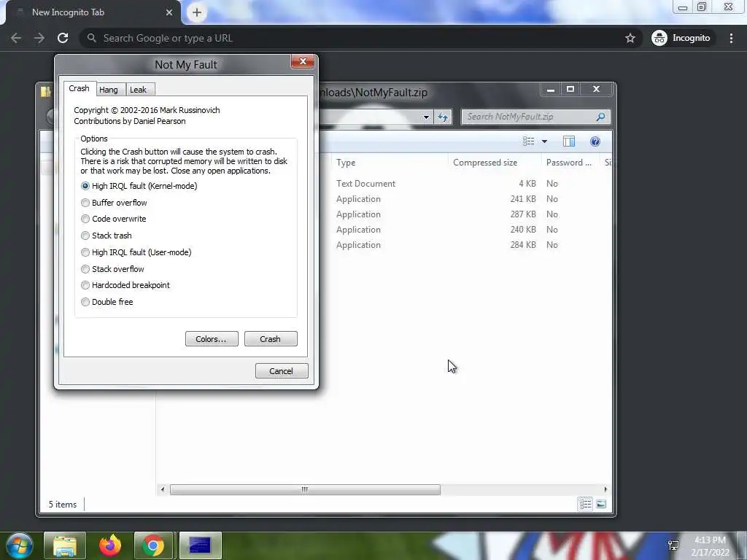The width and height of the screenshot is (747, 560).
Task: Open Explorer help icon
Action: coord(595,141)
